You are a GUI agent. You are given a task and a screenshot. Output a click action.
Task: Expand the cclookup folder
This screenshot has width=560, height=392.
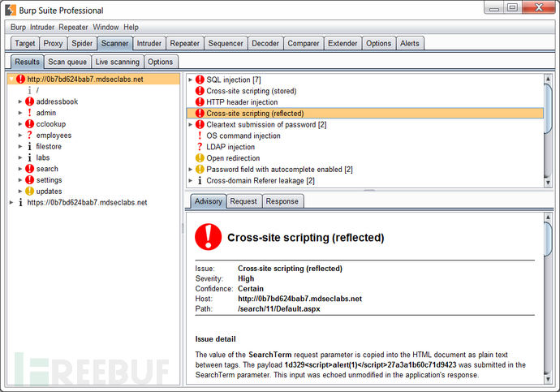click(x=20, y=124)
